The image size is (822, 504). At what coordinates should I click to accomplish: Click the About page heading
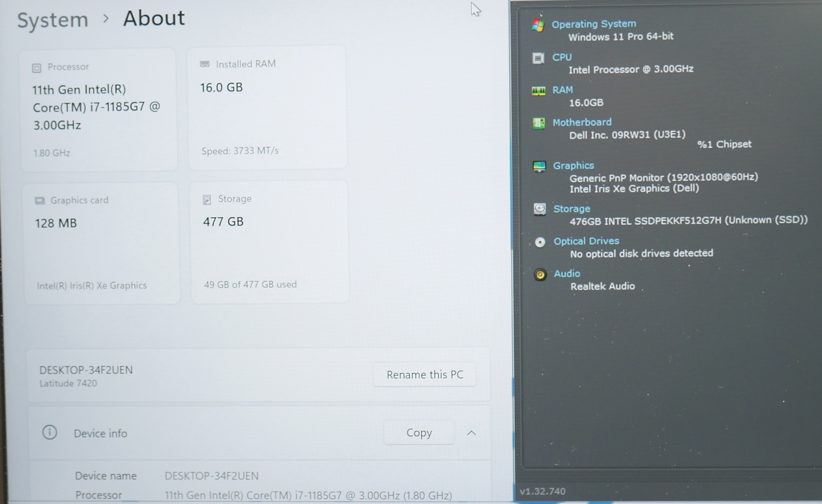(154, 18)
